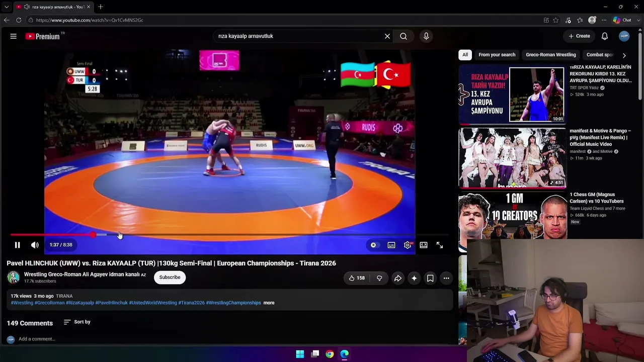Dislike this video
This screenshot has height=362, width=644.
tap(379, 278)
